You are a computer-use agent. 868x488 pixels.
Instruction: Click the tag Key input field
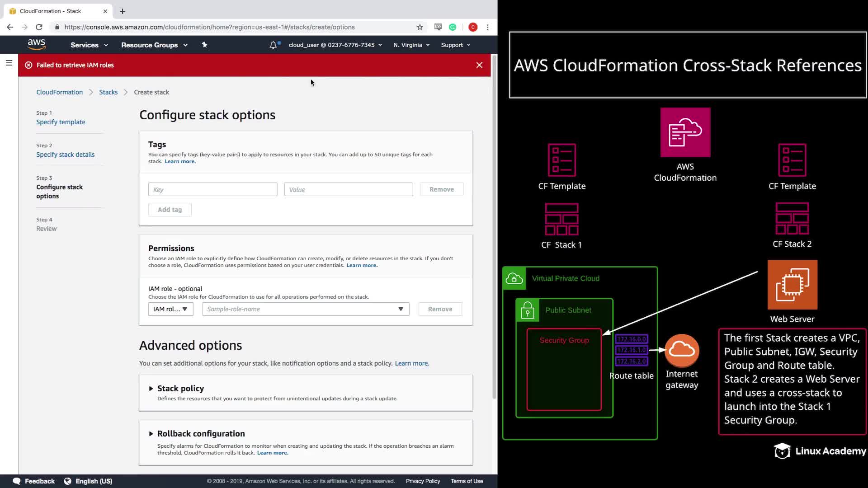pos(212,189)
